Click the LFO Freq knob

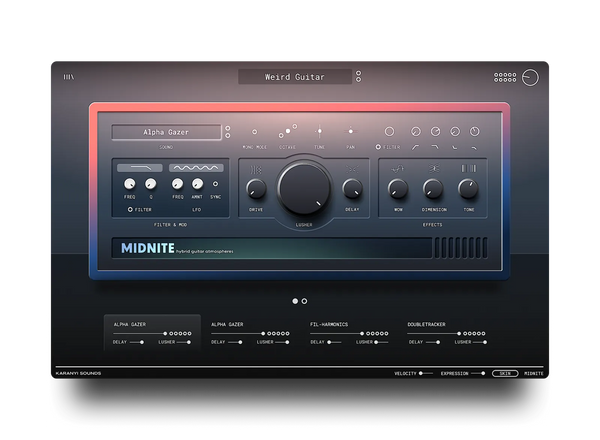click(177, 184)
